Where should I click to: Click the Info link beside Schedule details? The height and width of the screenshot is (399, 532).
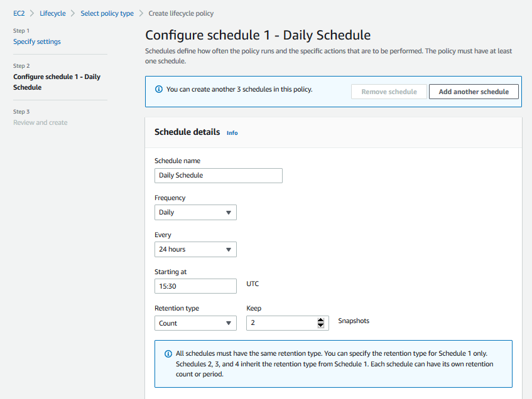pyautogui.click(x=232, y=133)
